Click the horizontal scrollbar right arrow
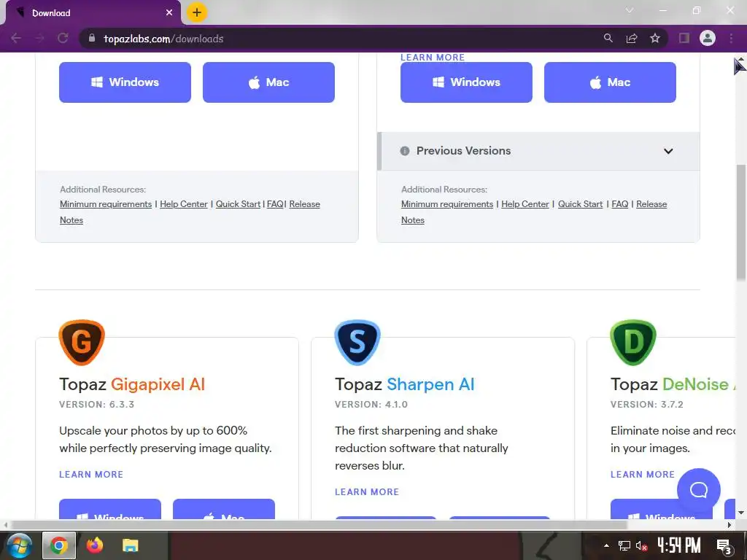This screenshot has width=747, height=560. tap(729, 525)
